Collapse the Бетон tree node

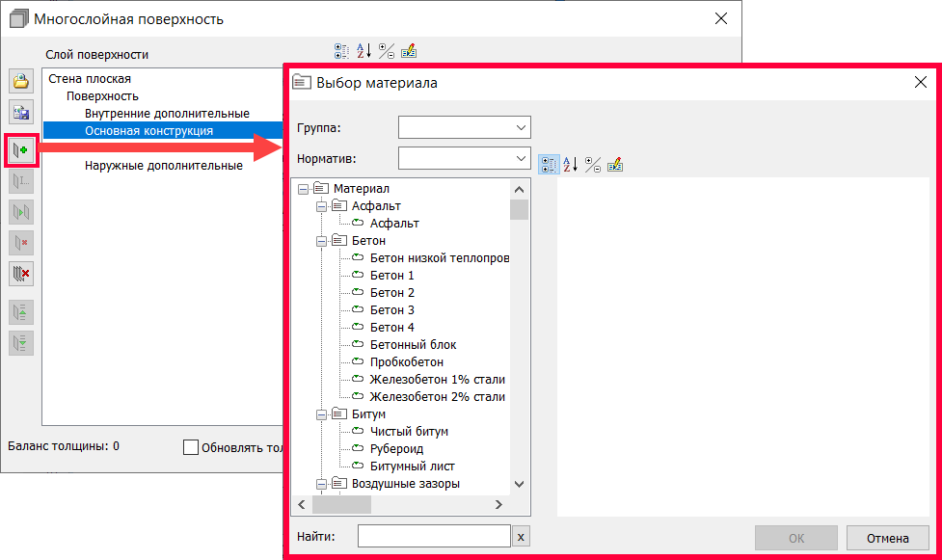coord(322,241)
